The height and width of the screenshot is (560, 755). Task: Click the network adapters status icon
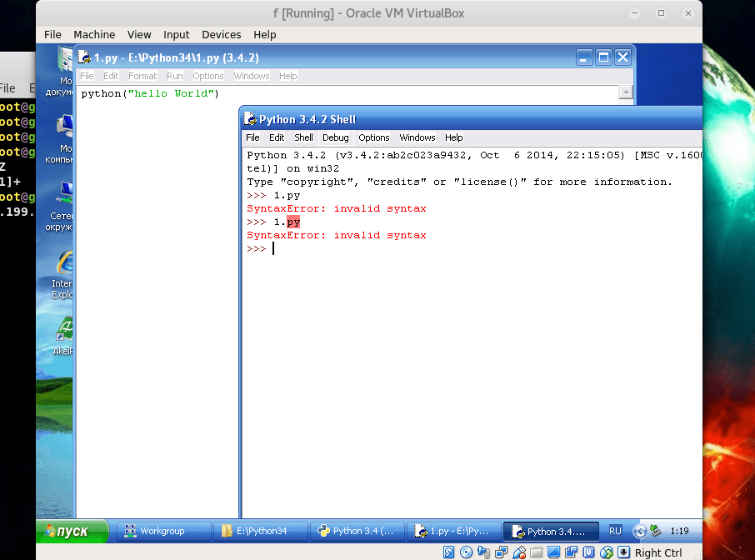(502, 552)
